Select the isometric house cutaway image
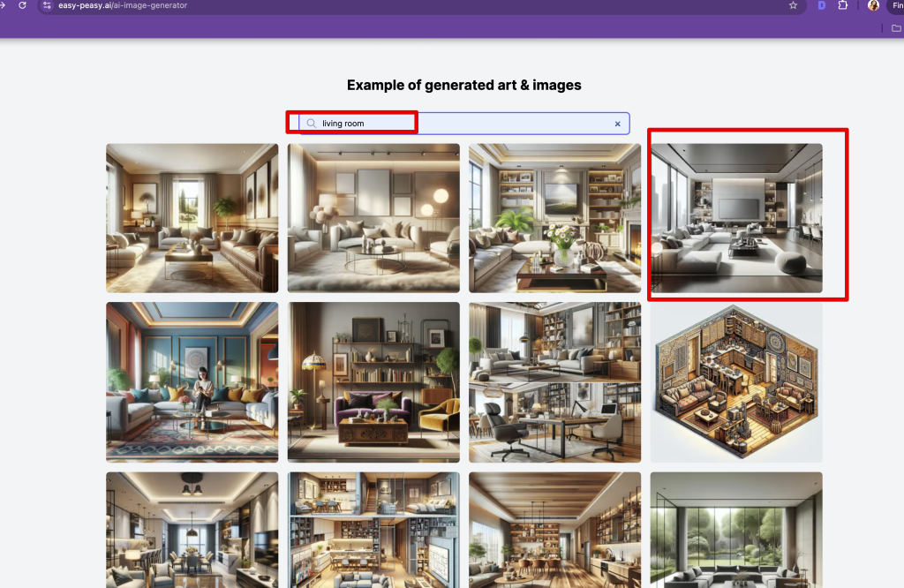The height and width of the screenshot is (588, 904). tap(736, 382)
